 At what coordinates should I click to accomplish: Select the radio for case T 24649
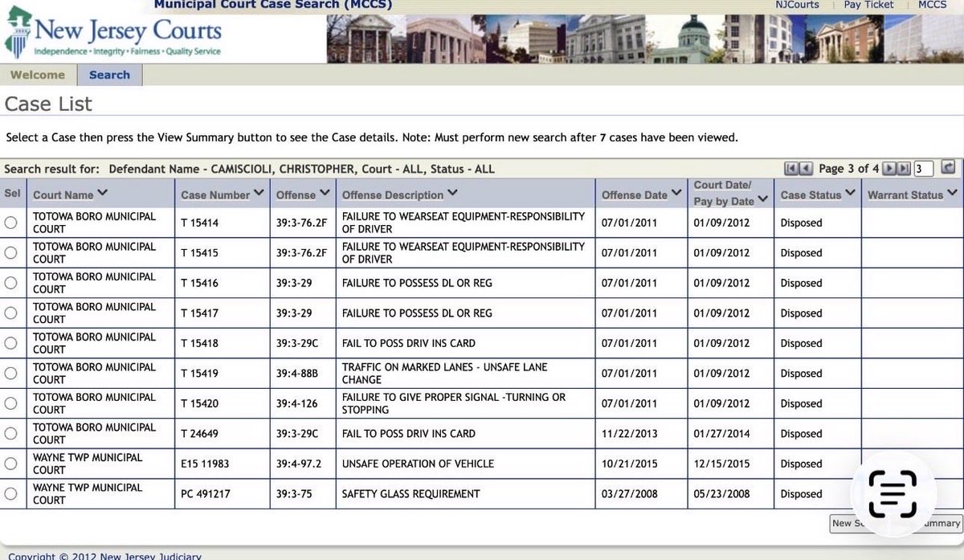pos(10,433)
